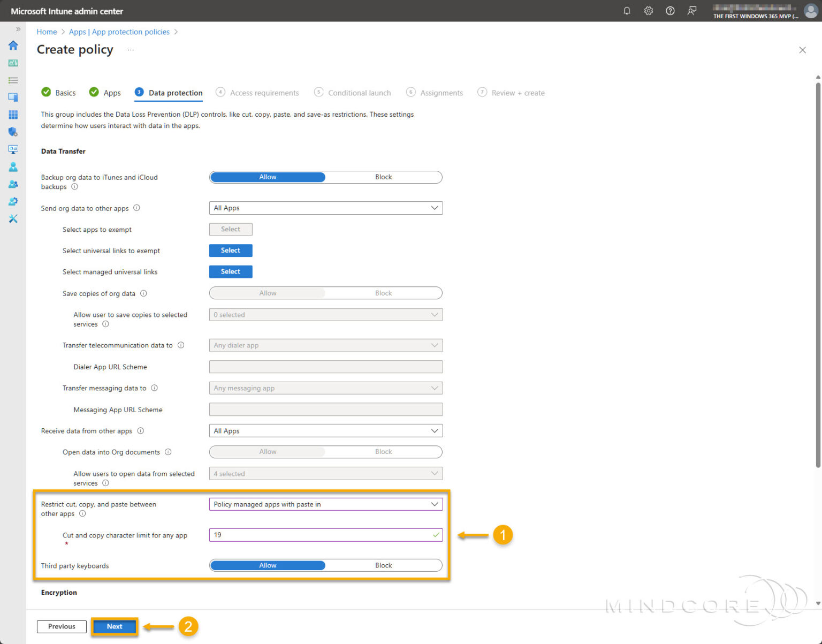Open the Home icon in the sidebar
The height and width of the screenshot is (644, 822).
(13, 46)
